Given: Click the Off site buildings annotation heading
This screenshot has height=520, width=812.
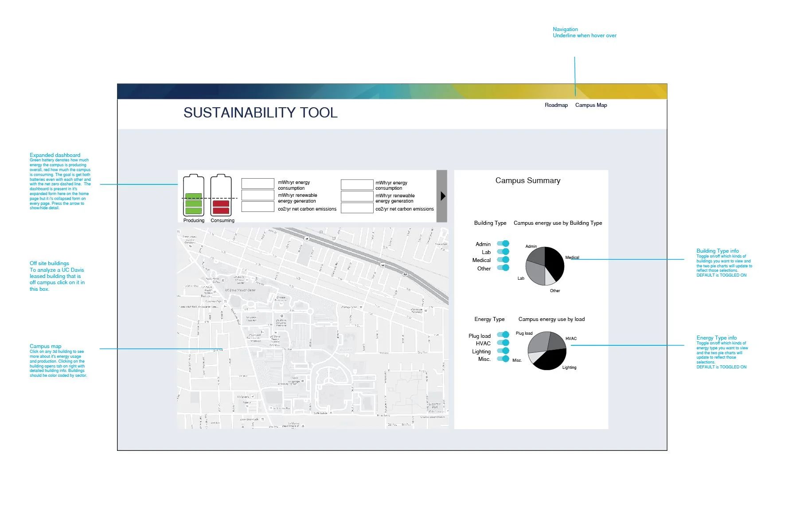Looking at the screenshot, I should pos(49,263).
